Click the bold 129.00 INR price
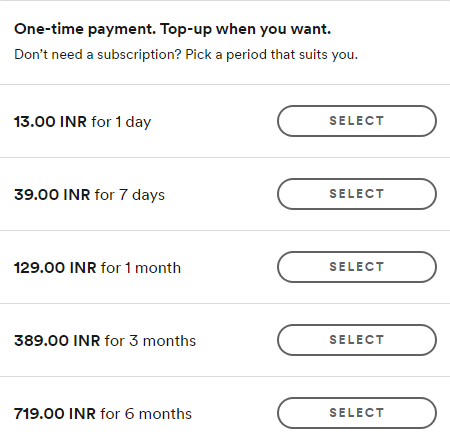Screen dimensions: 450x444 tap(55, 268)
